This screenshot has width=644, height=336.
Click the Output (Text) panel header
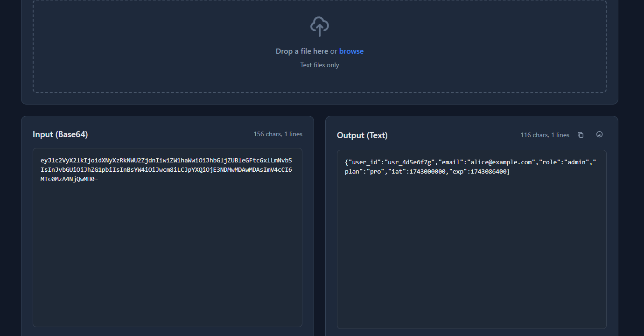(362, 135)
